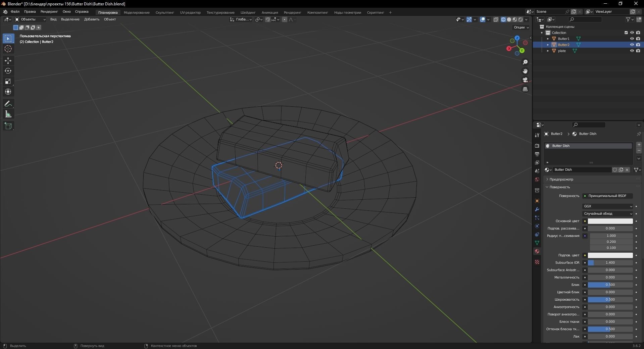The height and width of the screenshot is (349, 644).
Task: Switch perspective/orthographic with the grid icon
Action: click(525, 89)
